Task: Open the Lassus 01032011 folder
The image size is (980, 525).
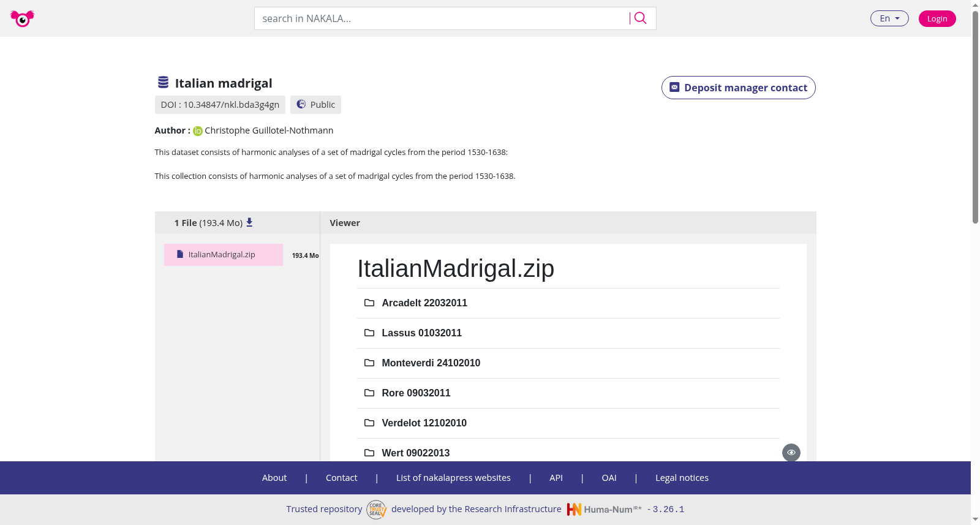Action: pos(421,333)
